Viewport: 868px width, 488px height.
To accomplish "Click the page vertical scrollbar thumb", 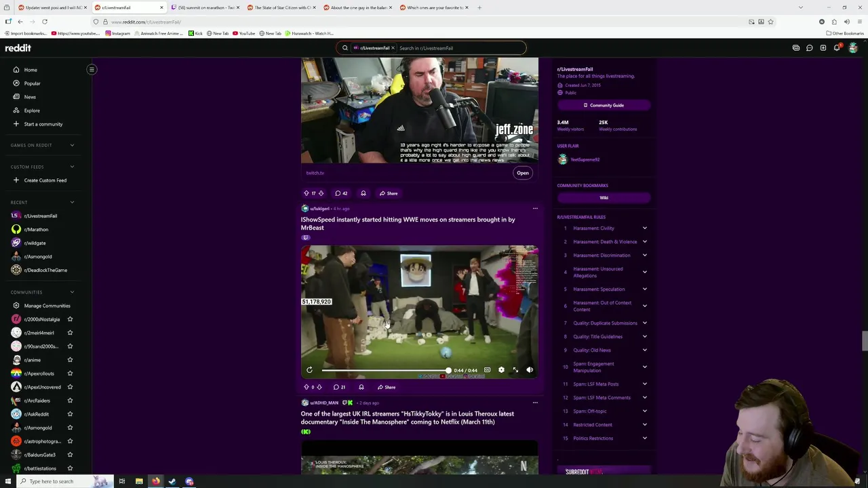I will click(x=864, y=341).
